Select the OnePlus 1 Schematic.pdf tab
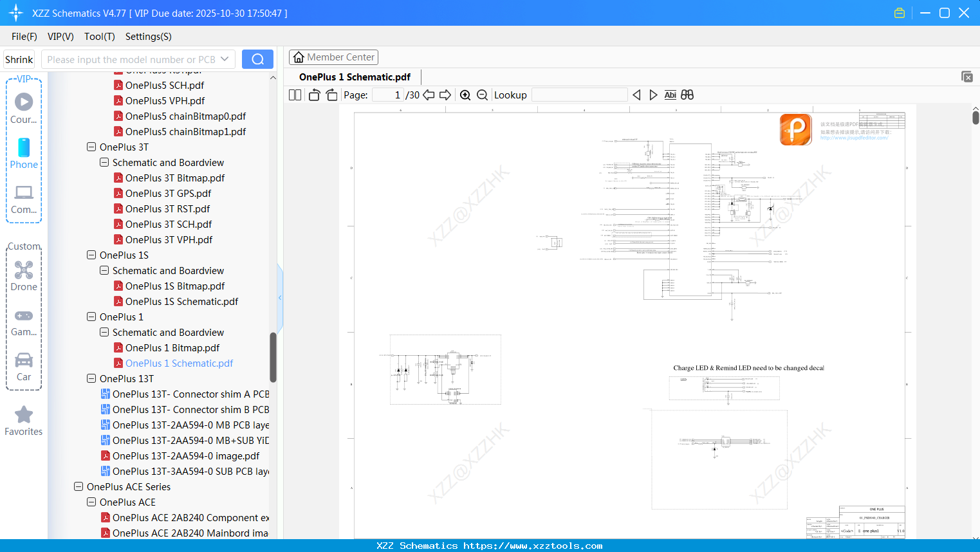The image size is (980, 552). tap(355, 76)
